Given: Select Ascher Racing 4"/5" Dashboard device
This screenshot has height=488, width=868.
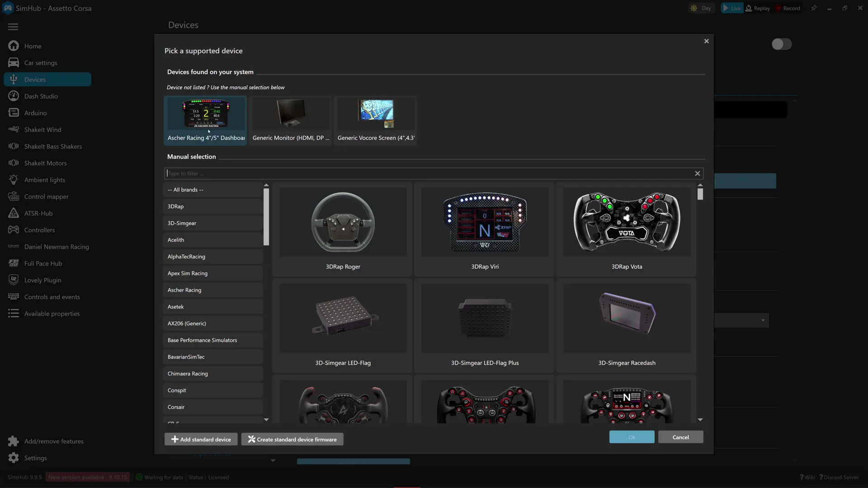Looking at the screenshot, I should [x=206, y=121].
